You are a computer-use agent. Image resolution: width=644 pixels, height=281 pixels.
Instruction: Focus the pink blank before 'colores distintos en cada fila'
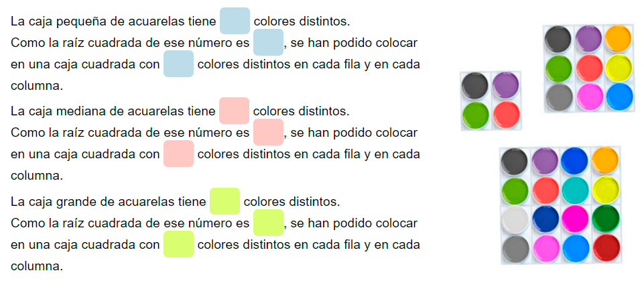click(178, 154)
